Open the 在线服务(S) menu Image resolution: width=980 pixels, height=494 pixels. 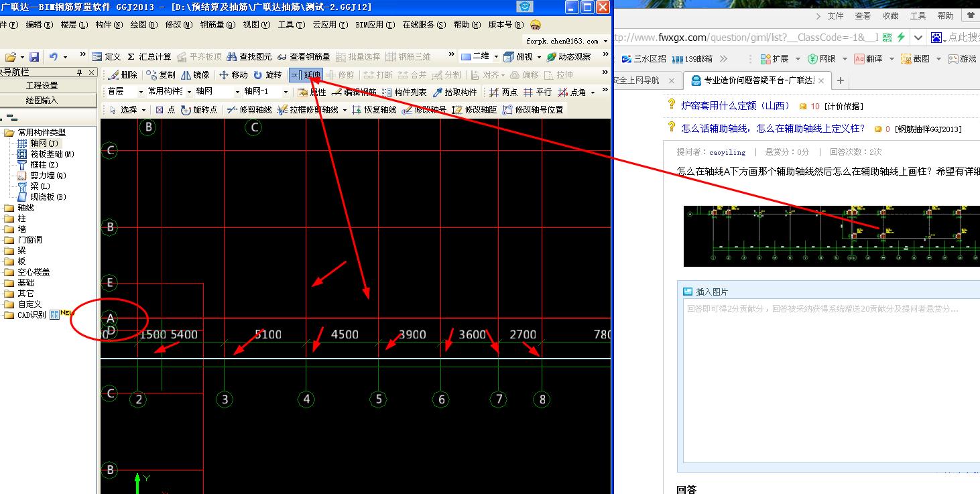tap(424, 25)
